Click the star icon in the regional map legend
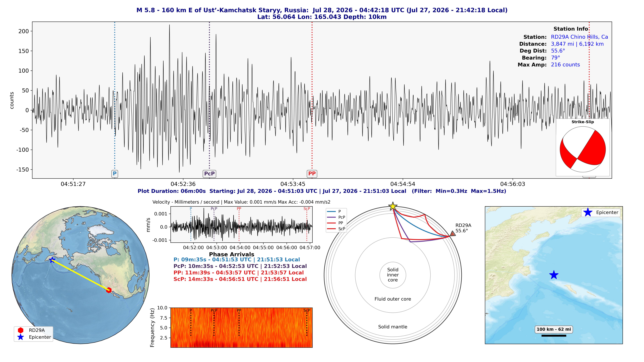644x362 pixels. (x=588, y=212)
